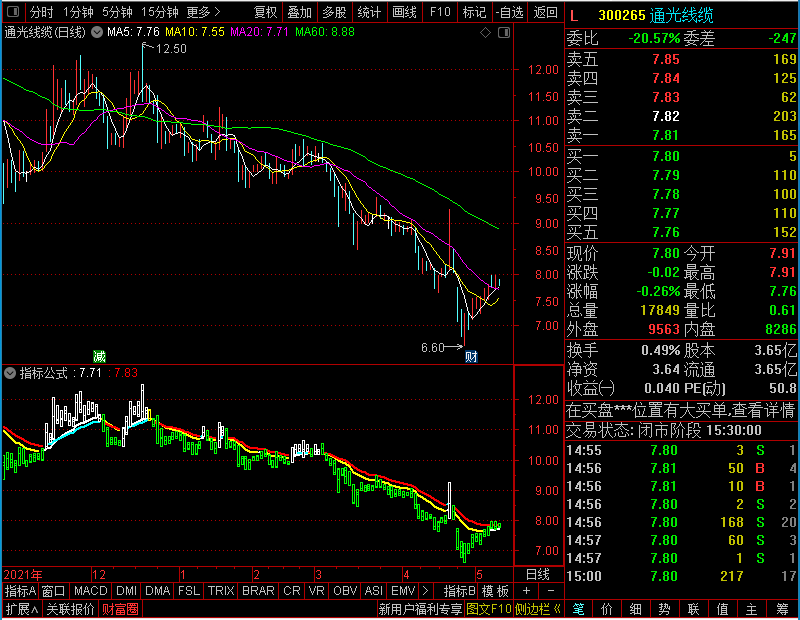This screenshot has height=620, width=800.
Task: Select the 窗口 tab
Action: coord(54,591)
